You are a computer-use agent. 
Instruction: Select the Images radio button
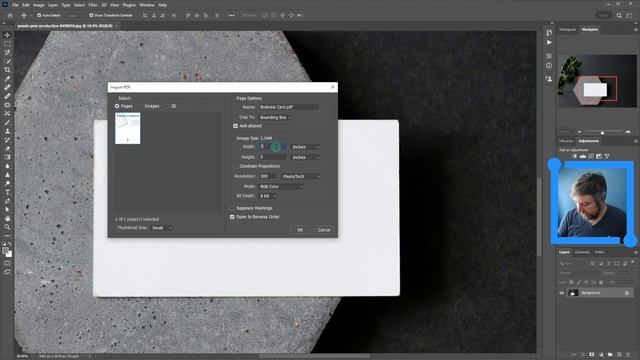click(141, 106)
